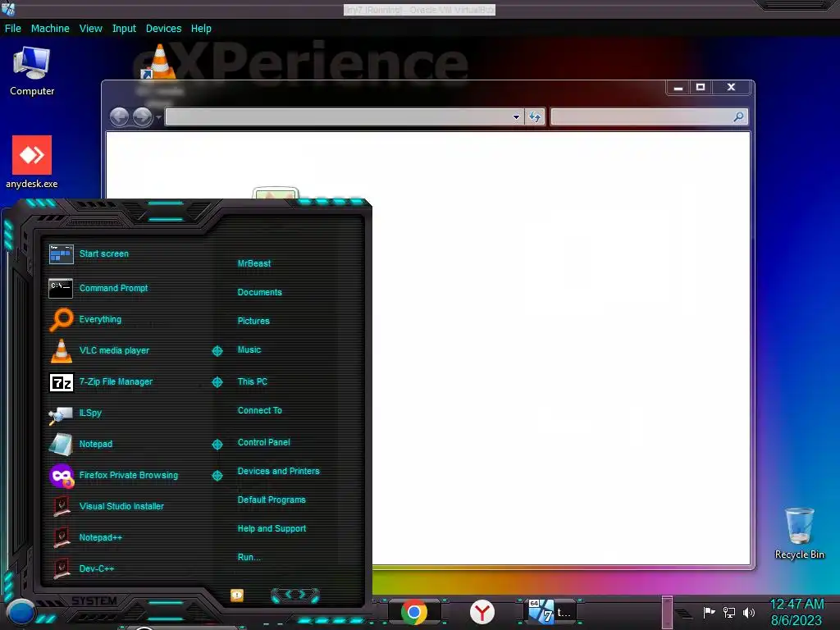
Task: Open Documents from the start menu
Action: [260, 293]
